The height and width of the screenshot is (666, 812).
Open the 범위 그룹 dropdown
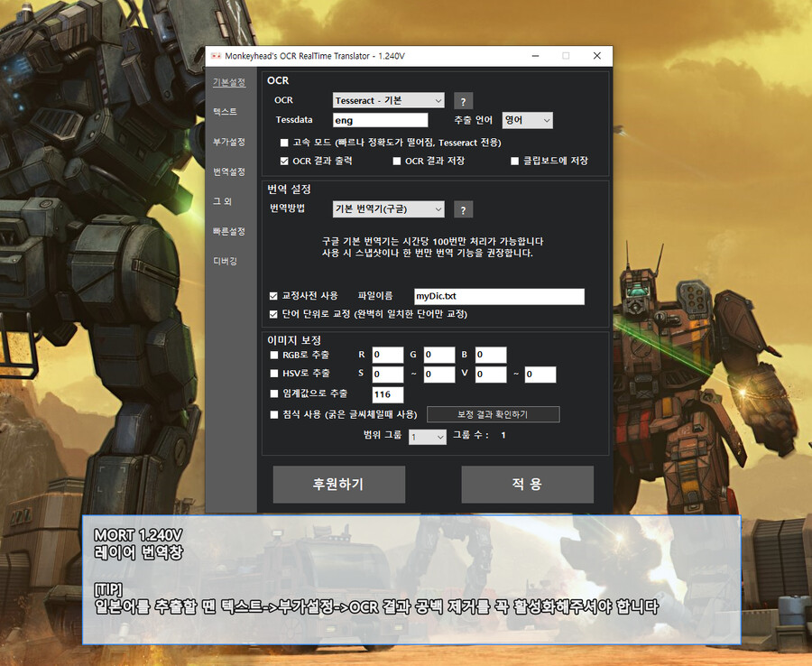coord(428,437)
